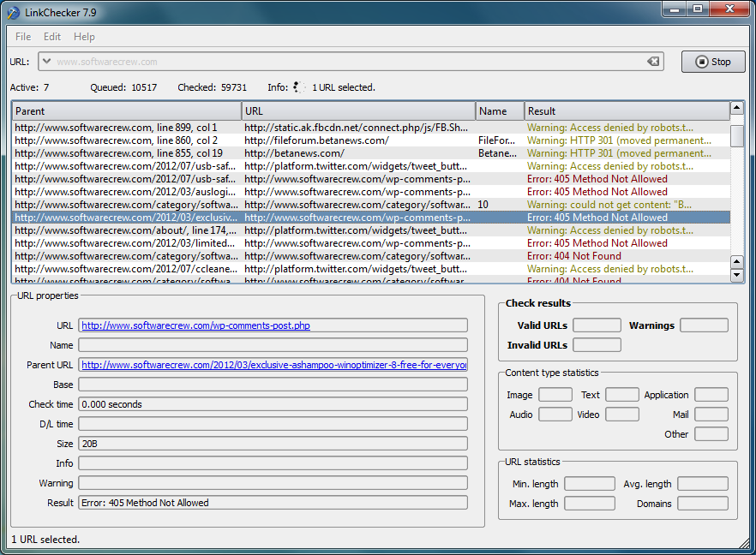Click the Valid URLs field in Check results
Image resolution: width=756 pixels, height=555 pixels.
coord(597,325)
